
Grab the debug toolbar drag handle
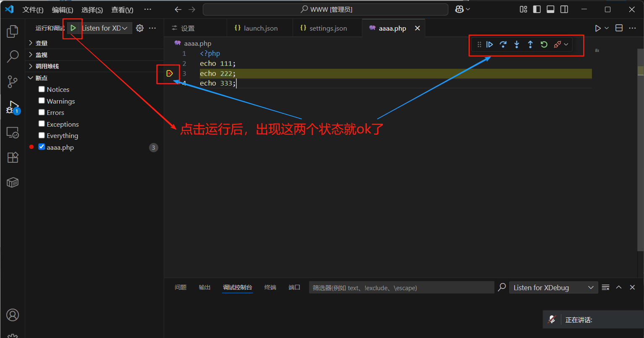pyautogui.click(x=479, y=44)
